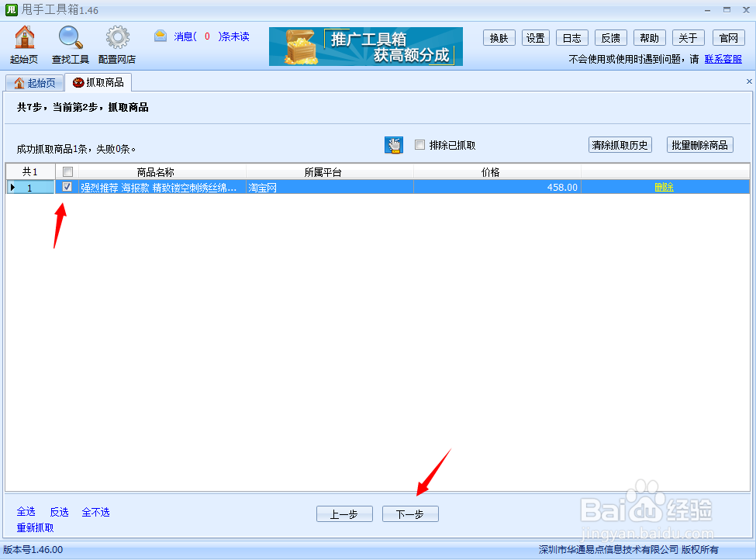Click the 消息 envelope icon
This screenshot has width=756, height=560.
(x=160, y=36)
